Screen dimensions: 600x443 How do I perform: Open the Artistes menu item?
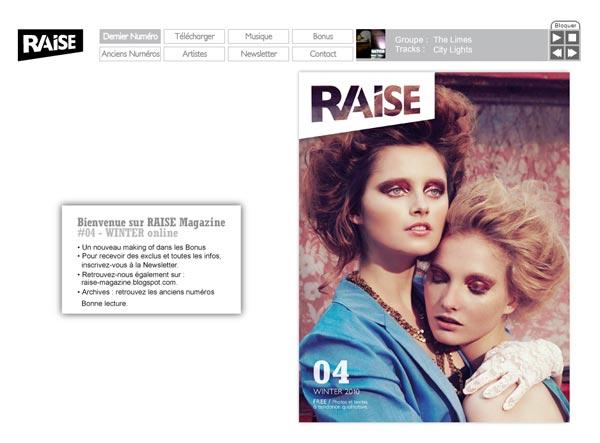coord(194,54)
